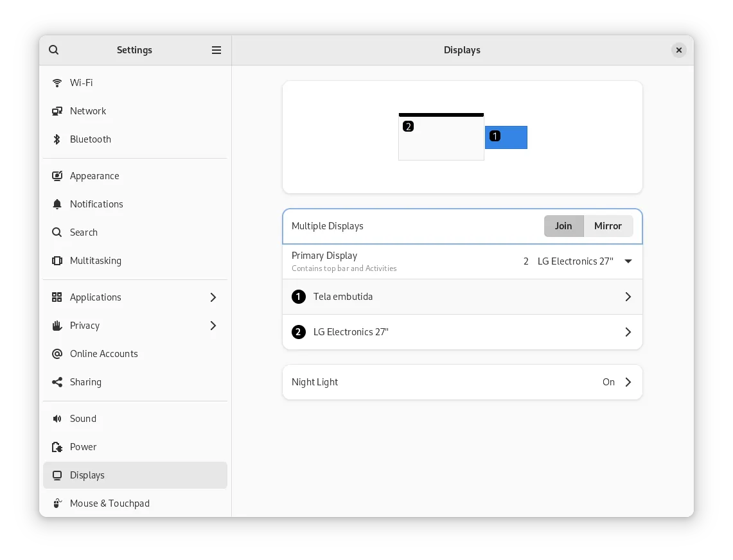The height and width of the screenshot is (560, 733).
Task: Click the Wi-Fi icon in sidebar
Action: [57, 83]
